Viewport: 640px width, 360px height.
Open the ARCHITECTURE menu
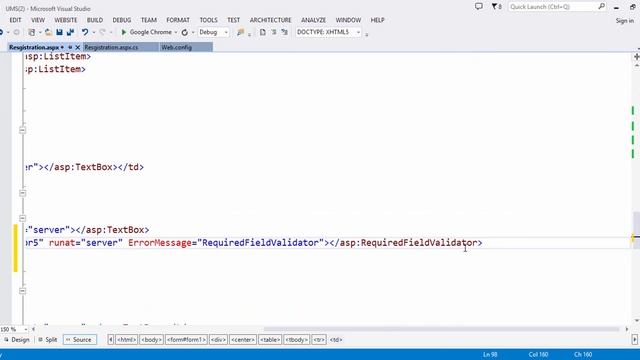271,20
